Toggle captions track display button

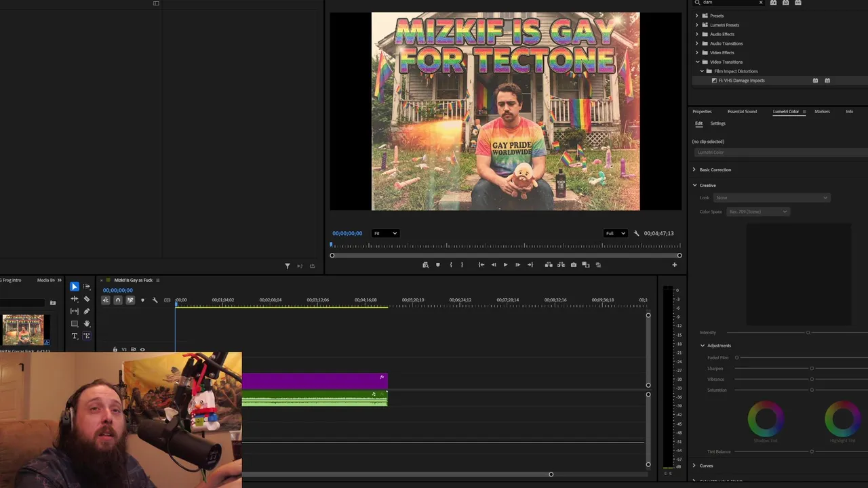coord(167,300)
